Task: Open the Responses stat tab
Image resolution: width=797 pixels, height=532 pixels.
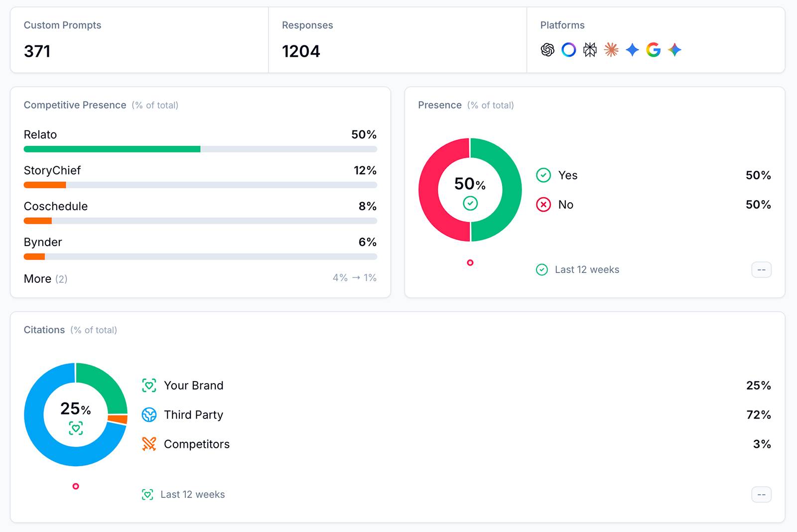Action: point(398,40)
